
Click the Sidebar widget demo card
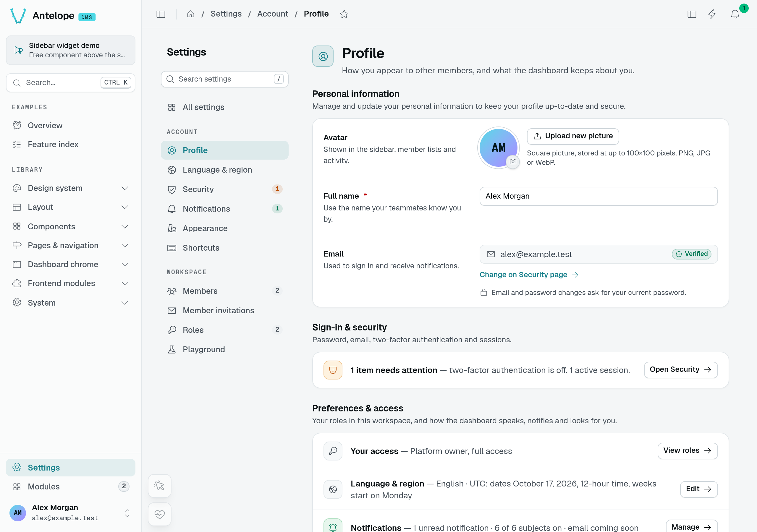(71, 50)
